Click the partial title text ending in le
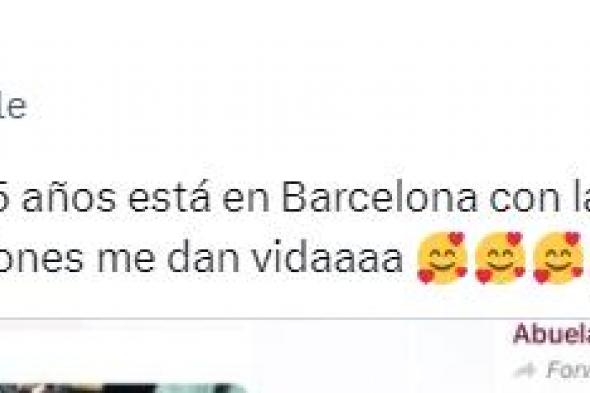The image size is (590, 393). click(x=14, y=107)
